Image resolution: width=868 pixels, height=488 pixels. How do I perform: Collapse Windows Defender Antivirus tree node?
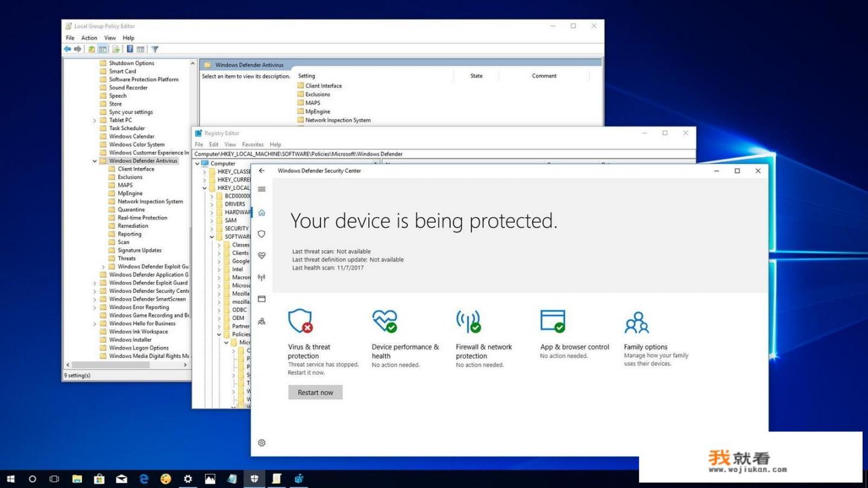(95, 161)
